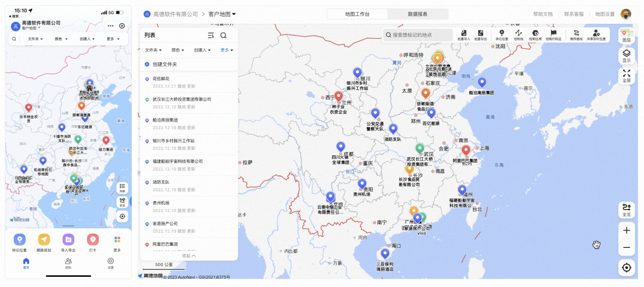This screenshot has height=287, width=644.
Task: Collapse the list with 收起
Action: pos(188,255)
